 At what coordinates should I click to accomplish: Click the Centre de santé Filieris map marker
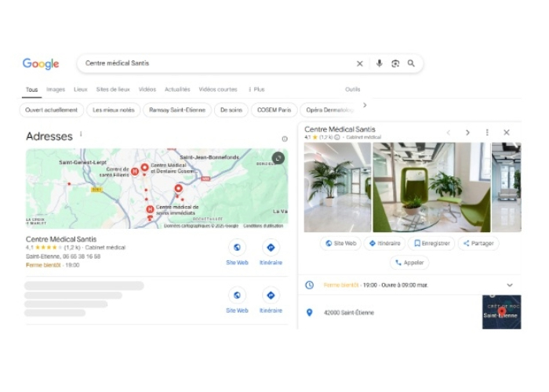click(135, 172)
